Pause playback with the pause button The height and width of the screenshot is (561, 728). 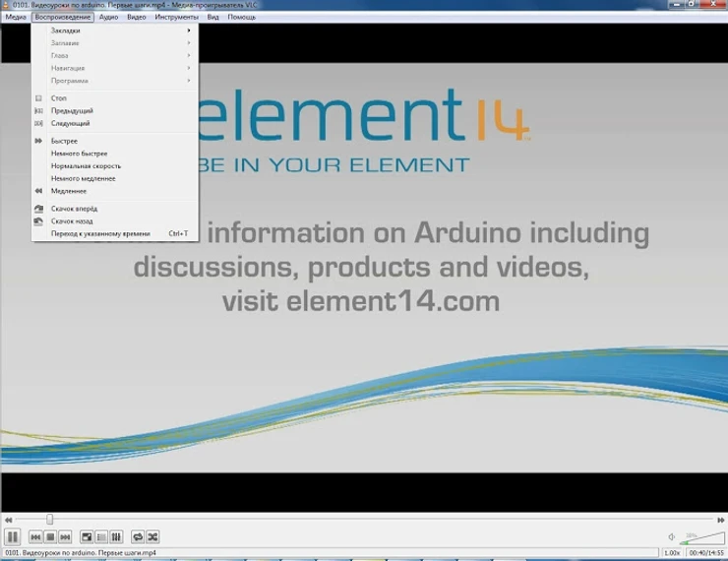(13, 537)
